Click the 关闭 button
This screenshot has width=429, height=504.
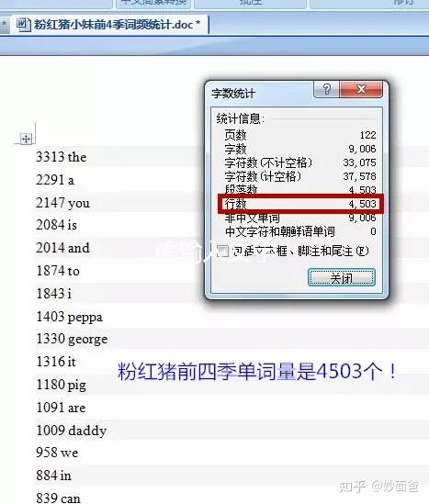coord(342,277)
